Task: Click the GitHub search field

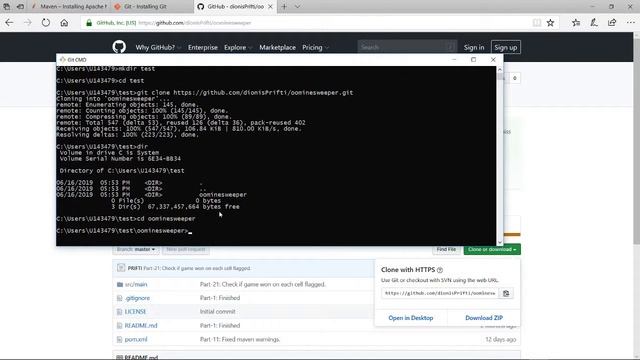Action: coord(407,47)
